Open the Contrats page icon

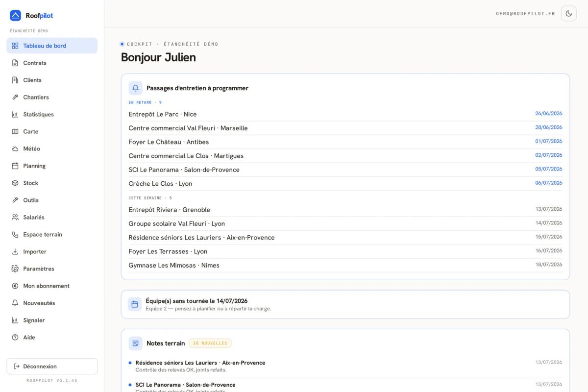pyautogui.click(x=15, y=63)
